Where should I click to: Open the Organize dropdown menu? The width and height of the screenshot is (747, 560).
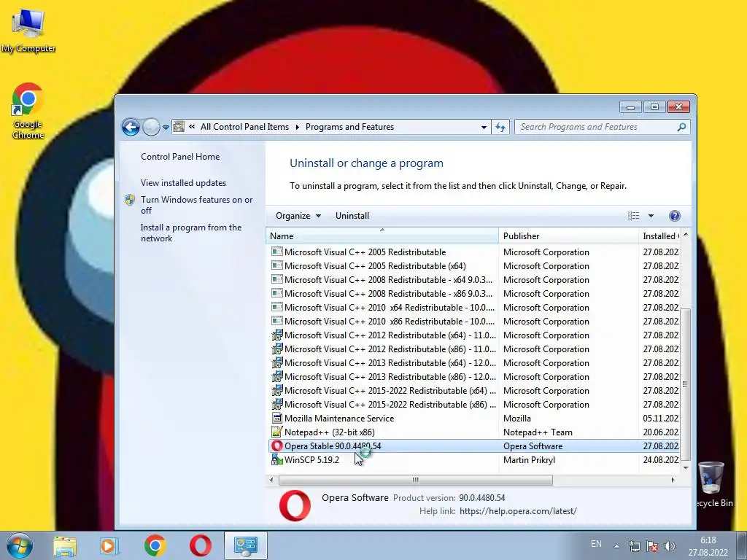coord(298,216)
